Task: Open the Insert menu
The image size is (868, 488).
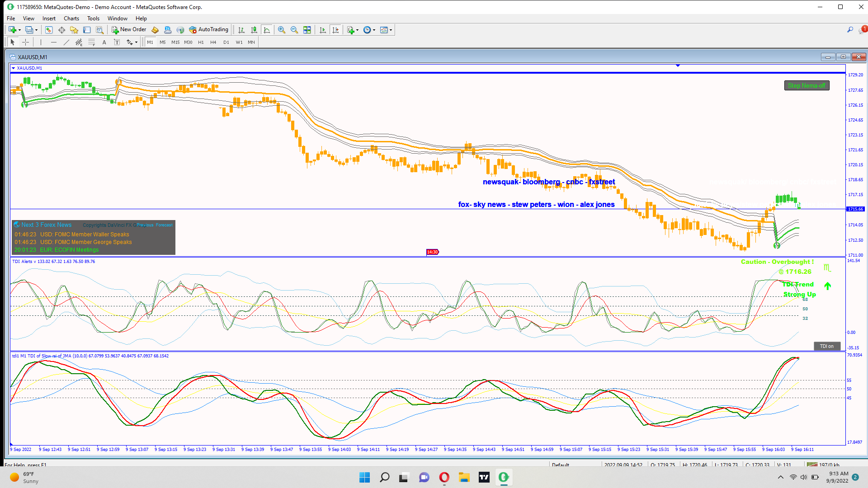Action: [49, 19]
